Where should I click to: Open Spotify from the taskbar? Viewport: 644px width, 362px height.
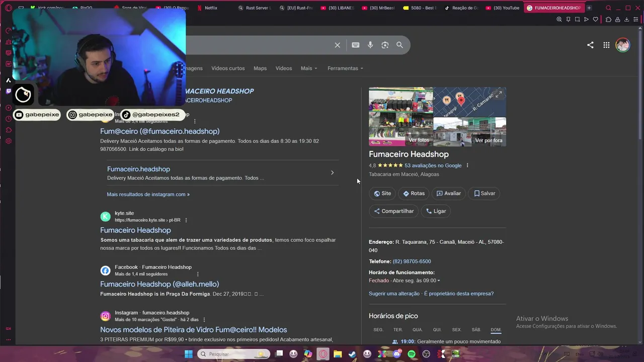[412, 354]
